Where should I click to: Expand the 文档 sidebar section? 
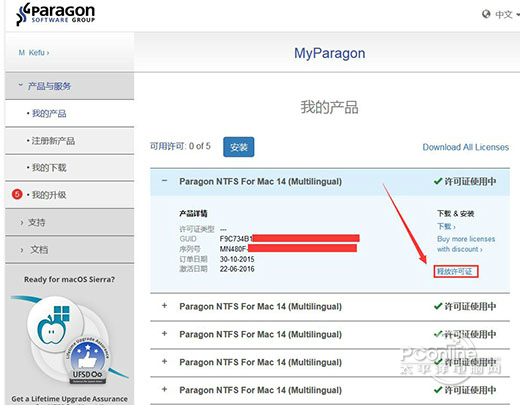[70, 250]
